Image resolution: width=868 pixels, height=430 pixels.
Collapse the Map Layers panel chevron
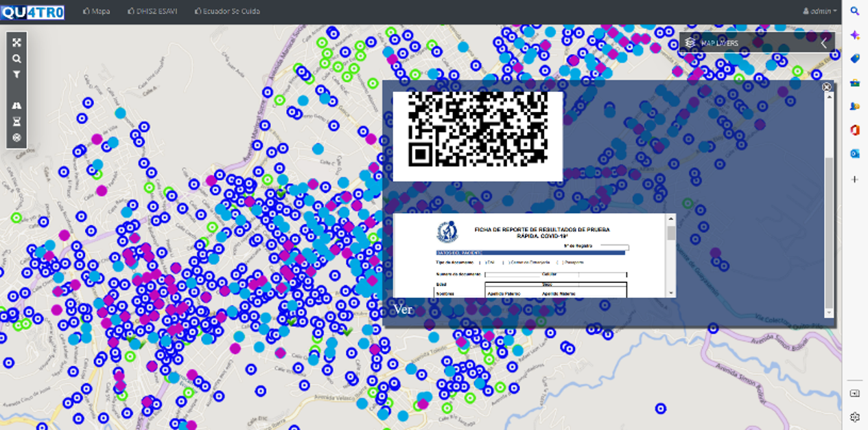coord(824,43)
